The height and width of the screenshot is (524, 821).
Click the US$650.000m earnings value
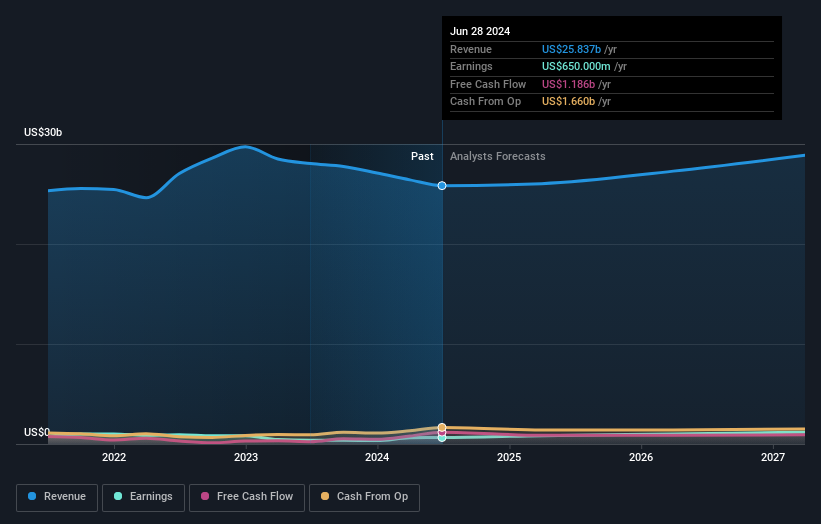(576, 66)
